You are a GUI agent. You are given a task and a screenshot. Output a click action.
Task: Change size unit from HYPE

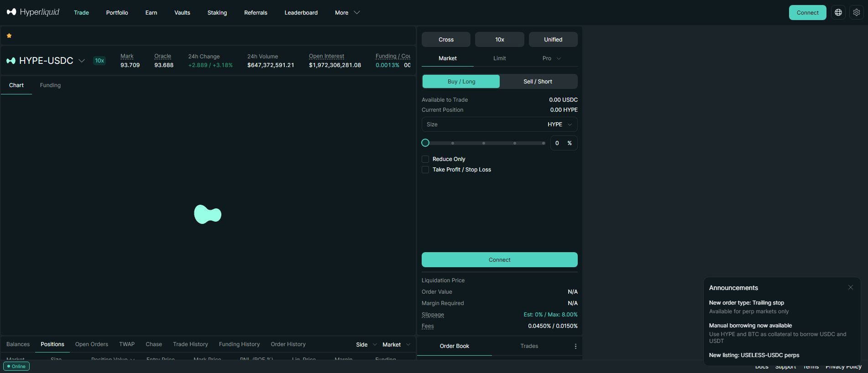click(x=559, y=124)
